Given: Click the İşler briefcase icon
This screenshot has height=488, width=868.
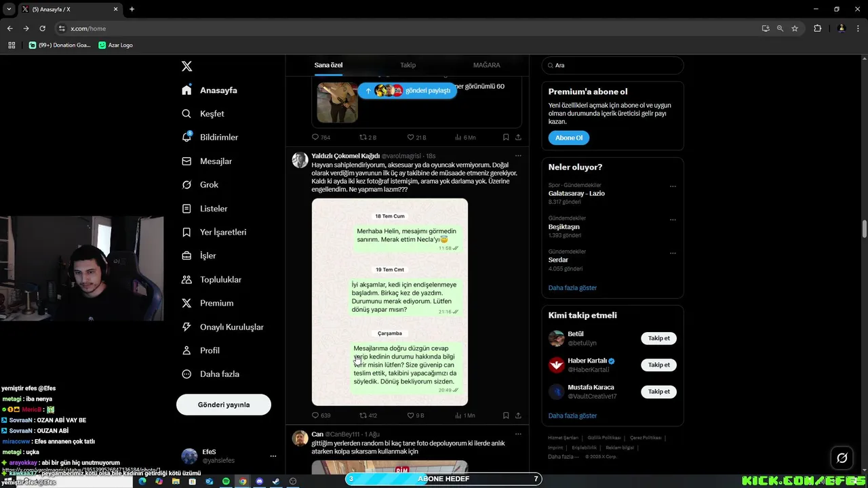Looking at the screenshot, I should [187, 256].
